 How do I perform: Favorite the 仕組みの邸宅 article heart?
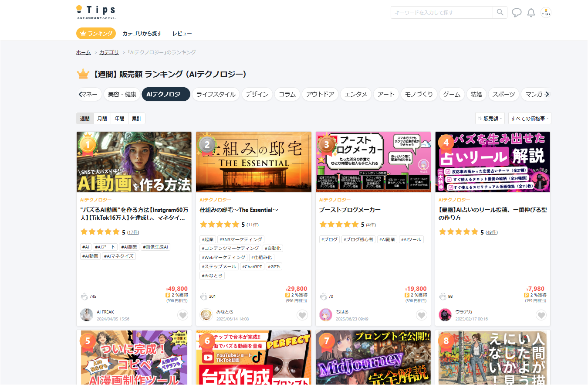click(x=302, y=315)
